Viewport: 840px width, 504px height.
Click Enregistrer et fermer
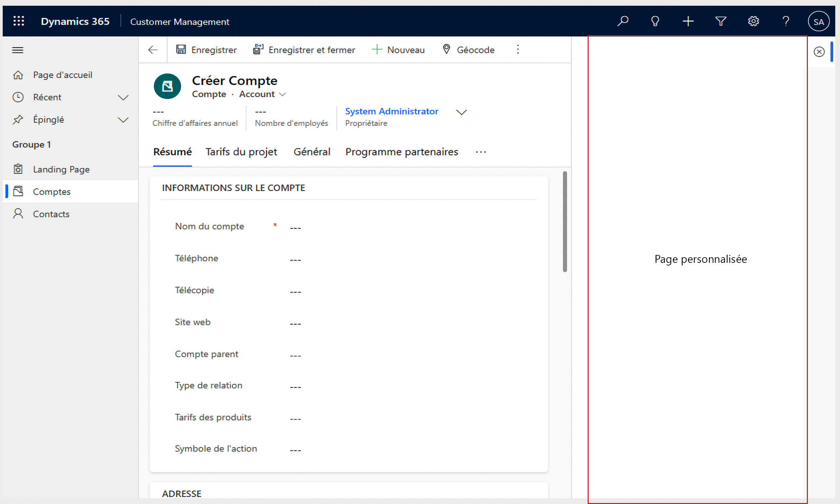[x=304, y=50]
